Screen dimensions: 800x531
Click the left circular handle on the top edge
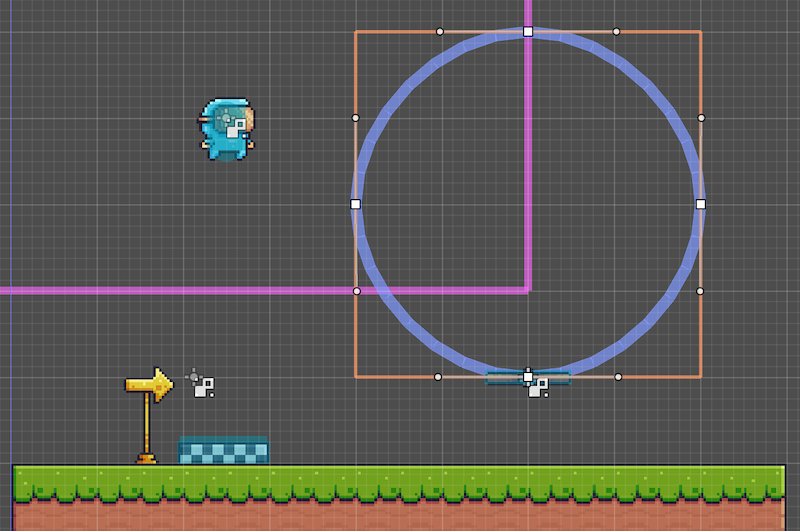[x=440, y=31]
